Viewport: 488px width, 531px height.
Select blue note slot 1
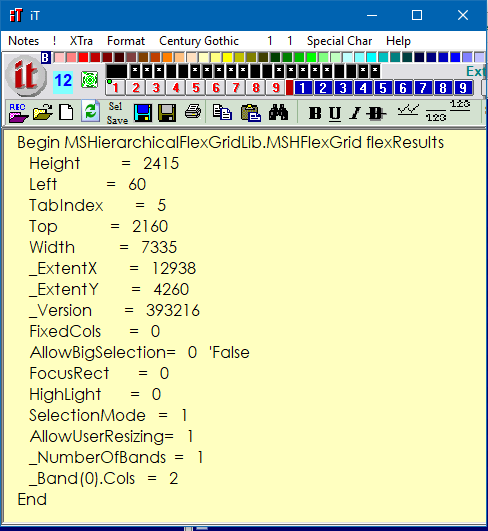303,88
